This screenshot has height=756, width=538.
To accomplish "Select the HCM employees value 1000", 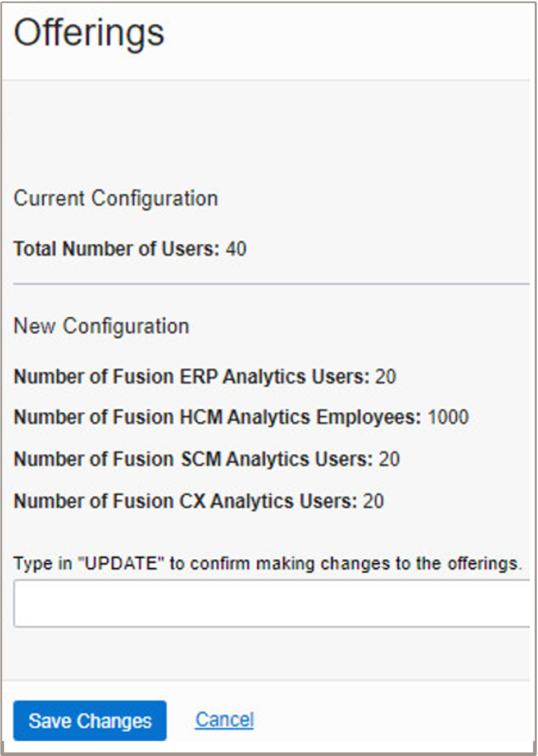I will click(x=448, y=417).
